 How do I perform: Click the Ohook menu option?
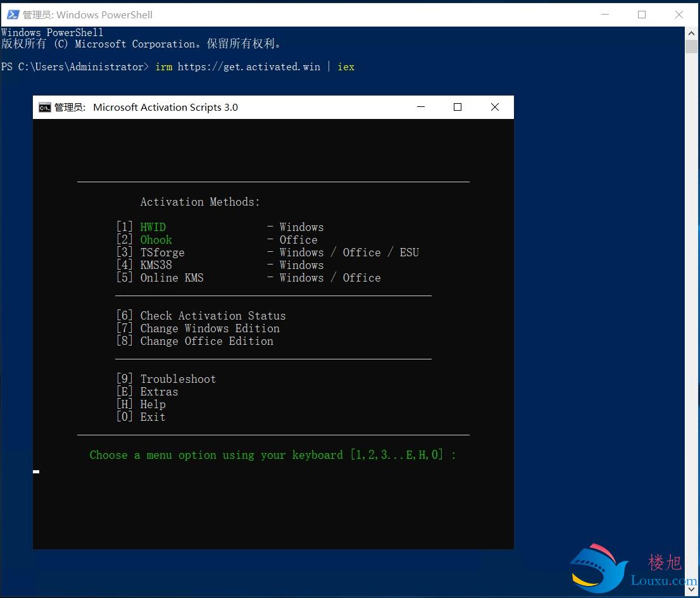pos(156,240)
